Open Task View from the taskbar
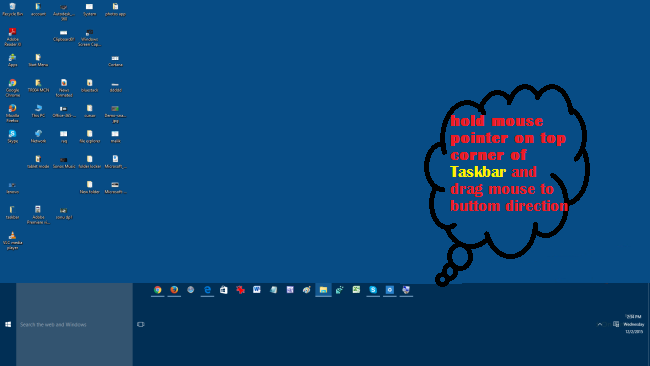 tap(141, 325)
